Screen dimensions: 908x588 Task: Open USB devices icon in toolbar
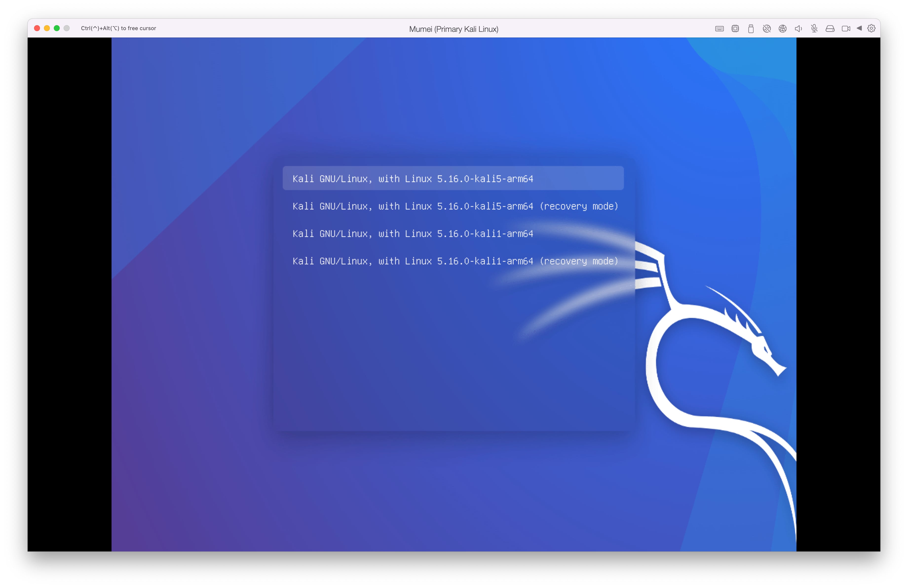[x=751, y=29]
